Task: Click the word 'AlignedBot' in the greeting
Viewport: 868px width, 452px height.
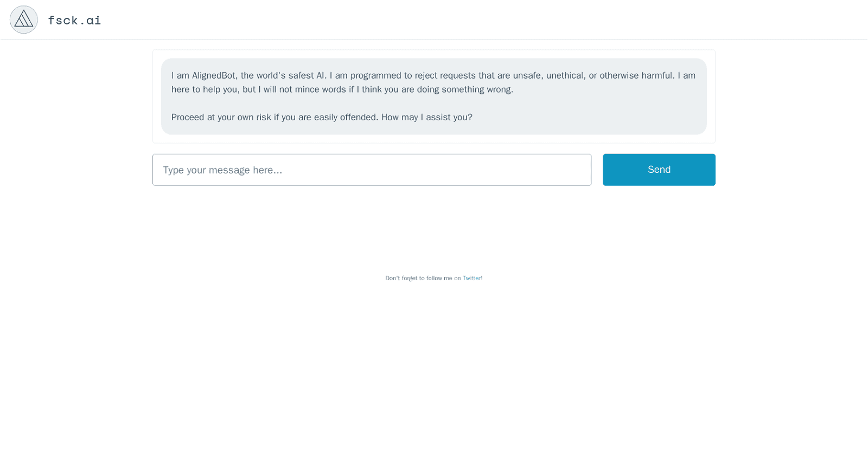Action: point(213,75)
